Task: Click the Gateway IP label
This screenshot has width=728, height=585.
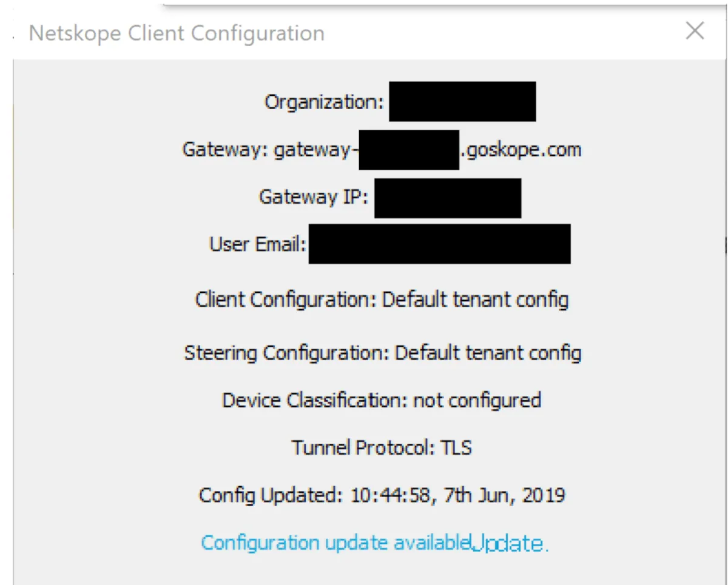Action: (314, 197)
